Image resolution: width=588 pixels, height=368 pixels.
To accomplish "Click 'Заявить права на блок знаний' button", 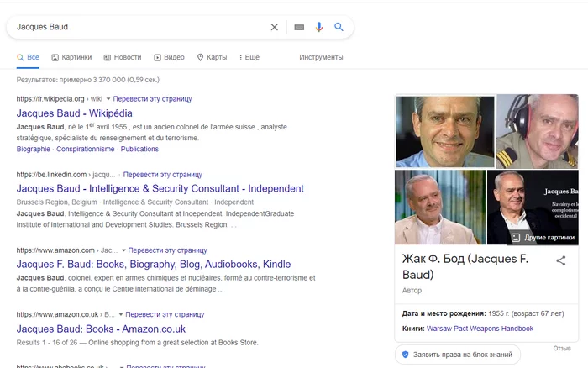I will [458, 355].
